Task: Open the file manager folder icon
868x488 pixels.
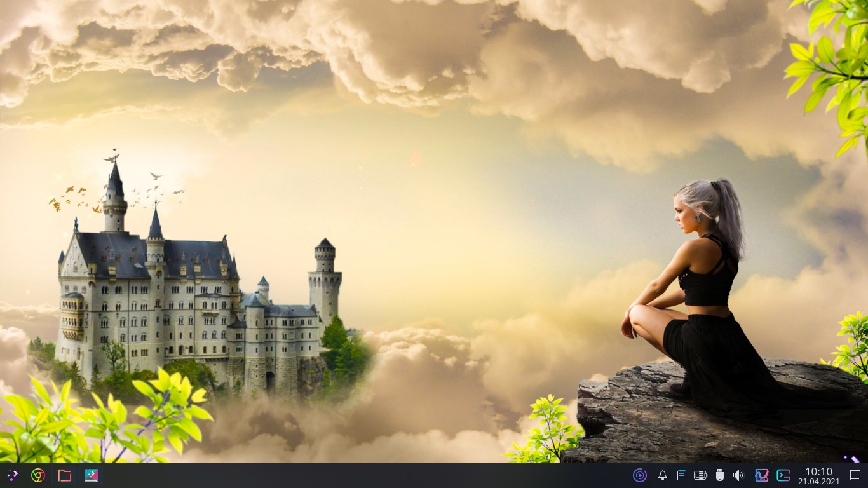Action: (x=64, y=475)
